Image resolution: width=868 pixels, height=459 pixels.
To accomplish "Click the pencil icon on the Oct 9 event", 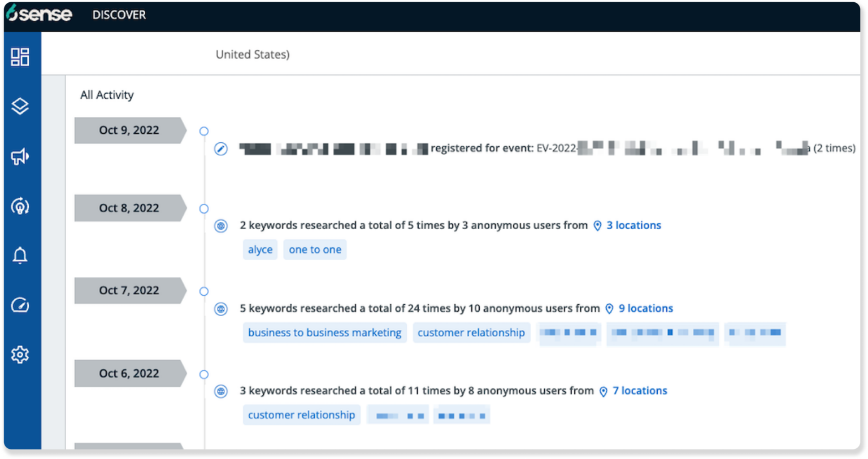I will [x=220, y=148].
